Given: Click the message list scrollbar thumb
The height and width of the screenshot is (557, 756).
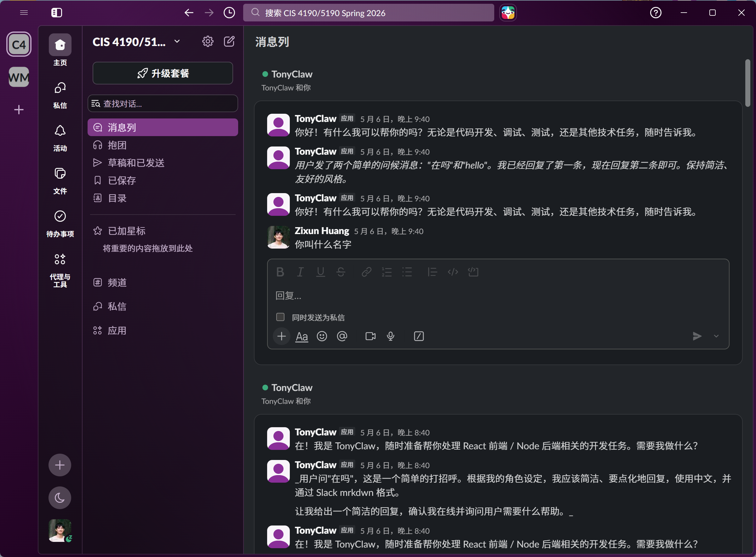Looking at the screenshot, I should point(747,83).
